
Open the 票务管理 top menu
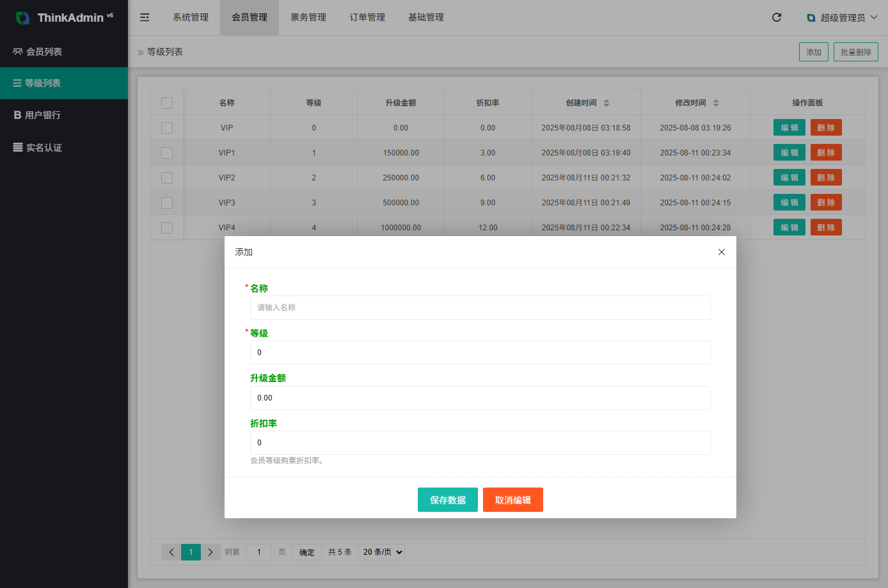308,17
